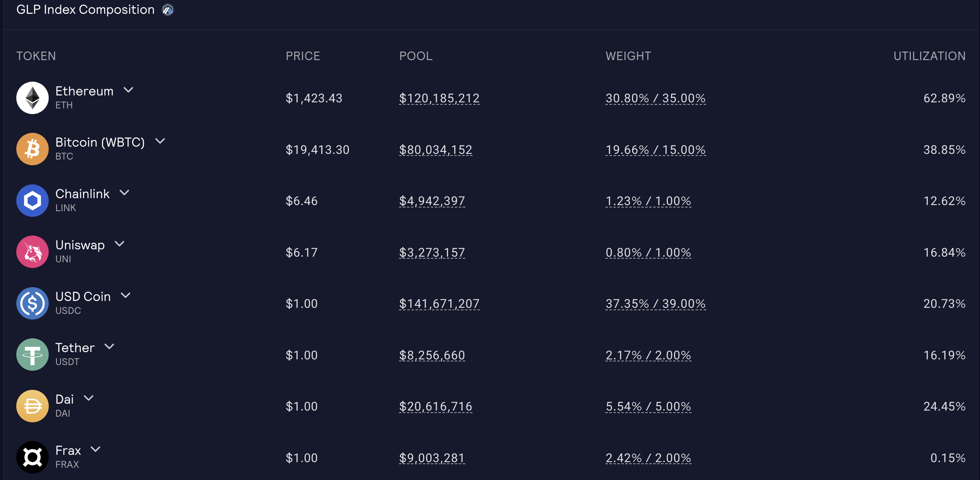Viewport: 980px width, 480px height.
Task: Click the PRICE column header
Action: click(x=303, y=56)
